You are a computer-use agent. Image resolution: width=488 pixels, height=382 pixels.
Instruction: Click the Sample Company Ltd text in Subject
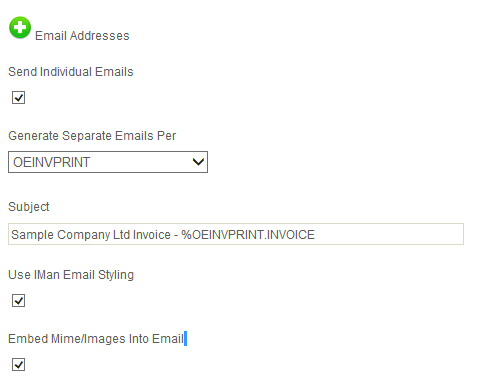(x=70, y=235)
